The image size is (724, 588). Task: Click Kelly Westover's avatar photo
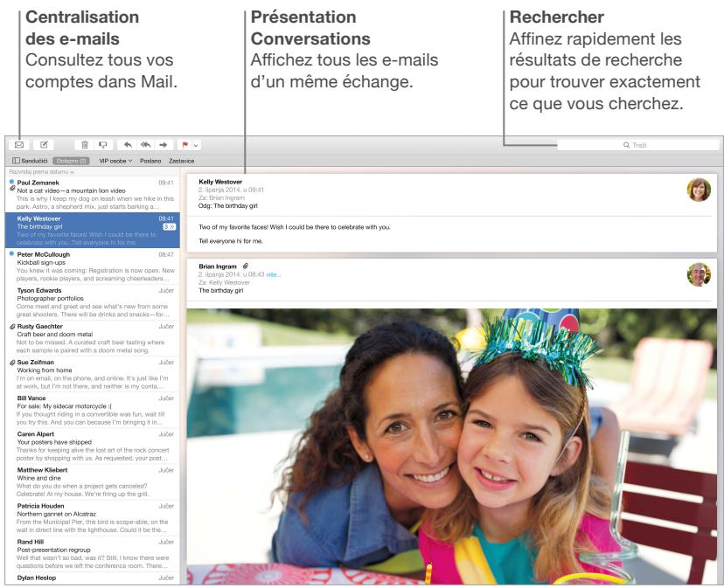[699, 190]
